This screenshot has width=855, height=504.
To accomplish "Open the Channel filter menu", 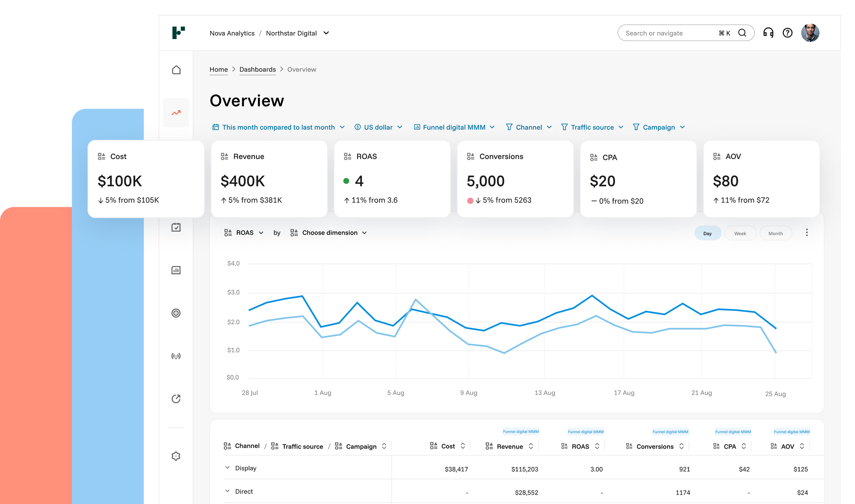I will [529, 127].
